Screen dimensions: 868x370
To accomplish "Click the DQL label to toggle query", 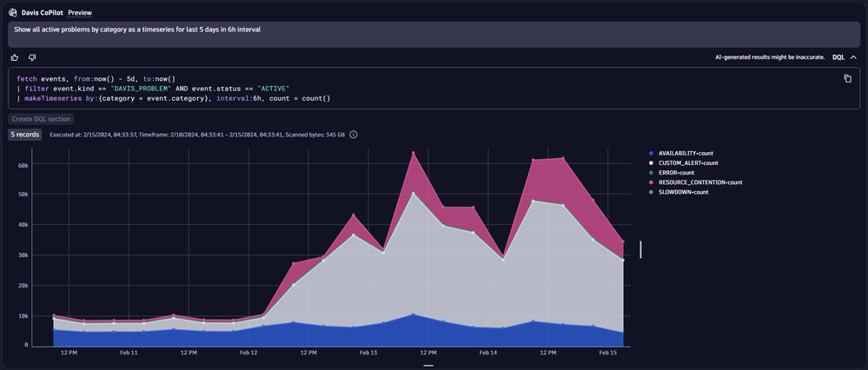I will pos(838,57).
